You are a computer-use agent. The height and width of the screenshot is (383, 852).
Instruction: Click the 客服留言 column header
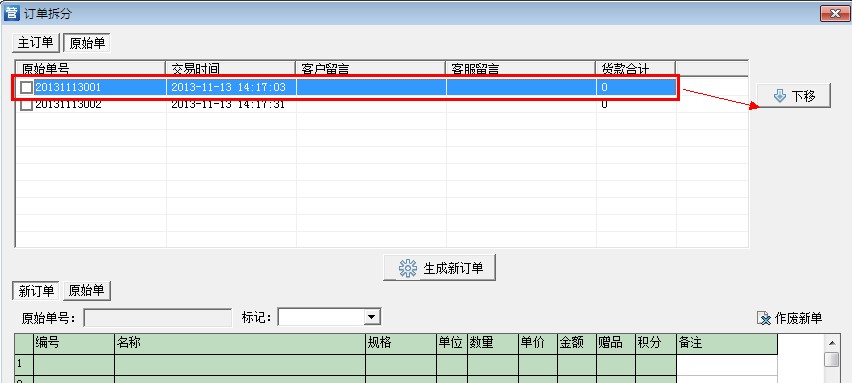(x=521, y=68)
